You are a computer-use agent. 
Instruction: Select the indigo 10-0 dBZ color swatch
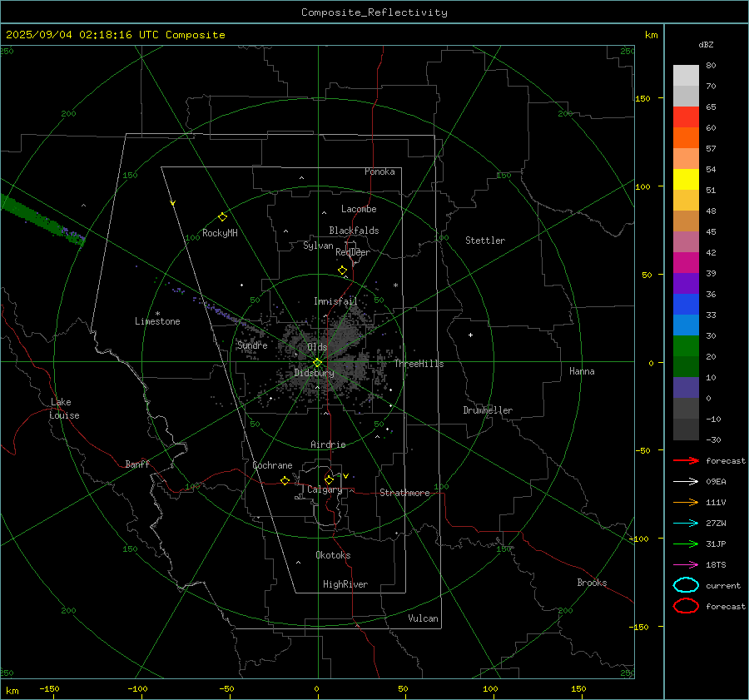686,388
